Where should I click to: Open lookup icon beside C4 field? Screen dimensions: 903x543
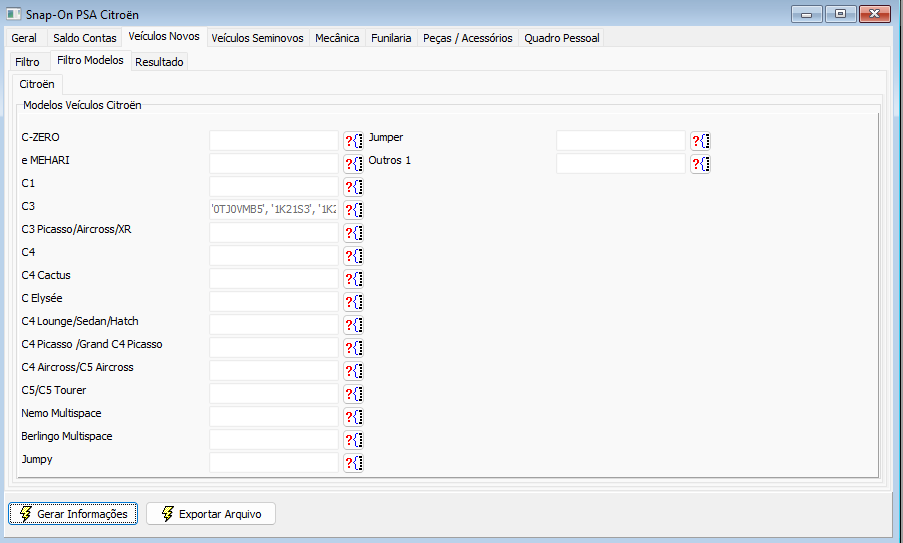click(354, 256)
